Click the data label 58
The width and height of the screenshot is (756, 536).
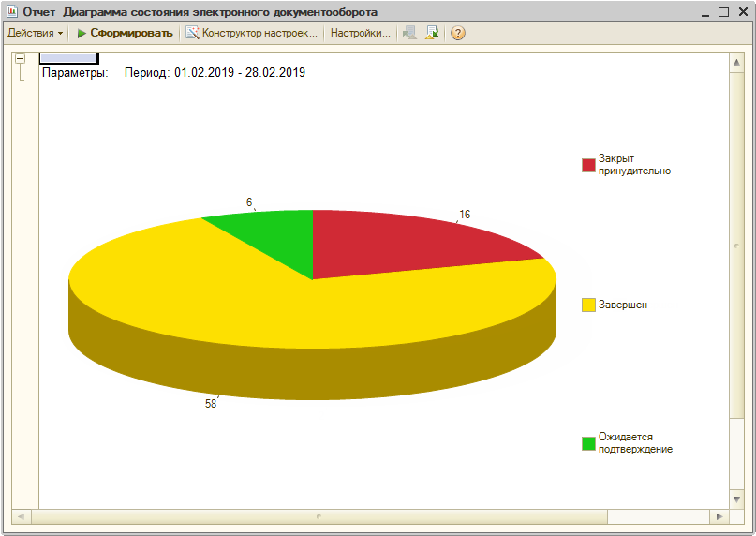pyautogui.click(x=211, y=404)
